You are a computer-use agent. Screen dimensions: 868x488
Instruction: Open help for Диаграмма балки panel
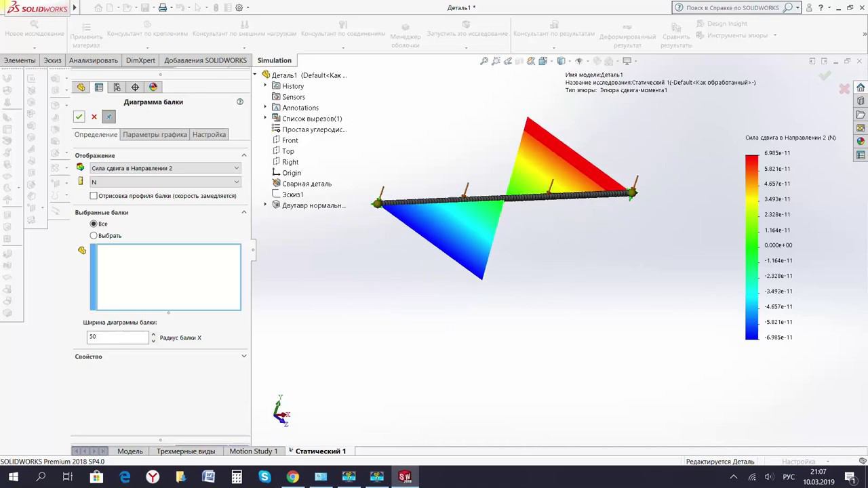pos(239,102)
